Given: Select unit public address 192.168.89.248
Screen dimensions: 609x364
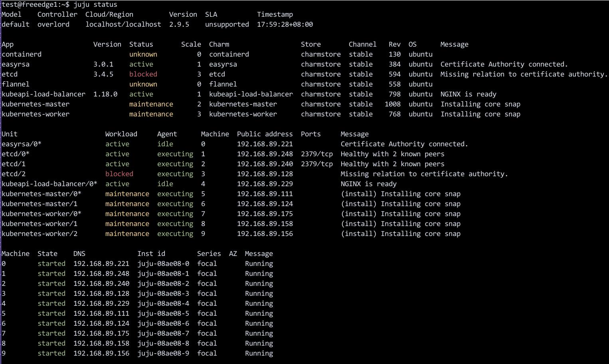Looking at the screenshot, I should [265, 154].
